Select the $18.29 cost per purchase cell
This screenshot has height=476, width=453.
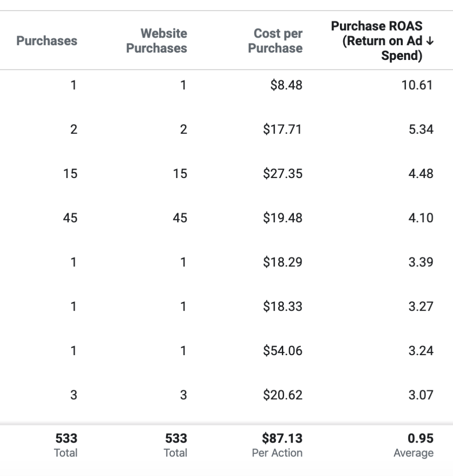tap(283, 262)
